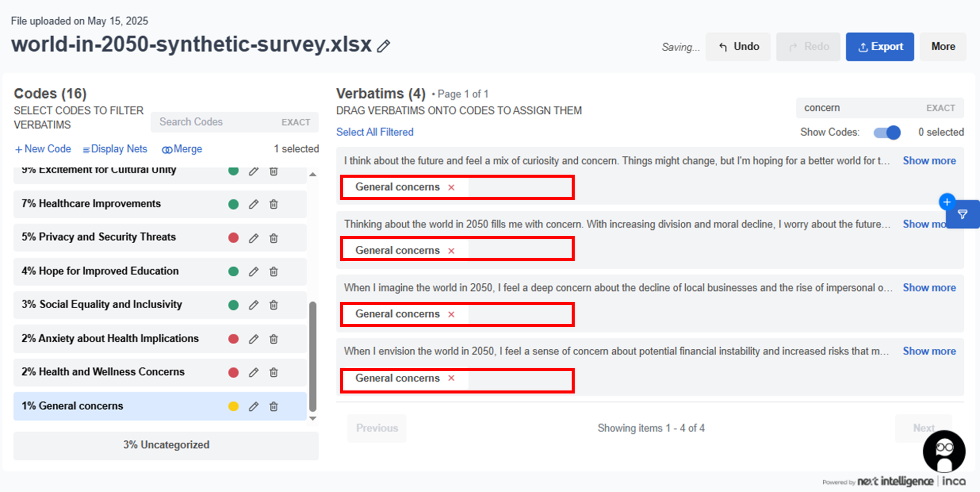Click the blue filter funnel icon
980x492 pixels.
point(962,214)
